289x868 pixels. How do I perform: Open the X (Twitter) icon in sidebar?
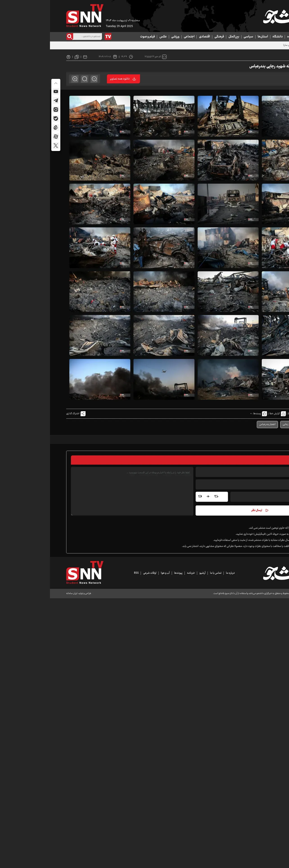point(56,146)
